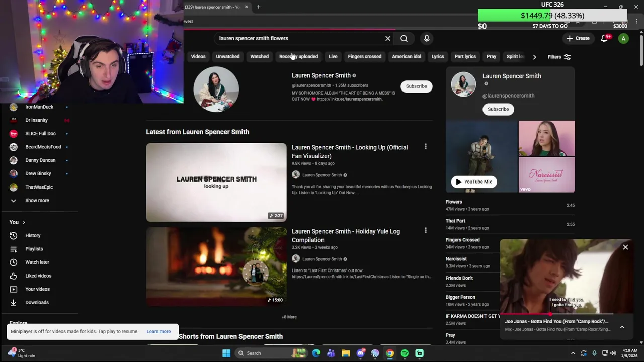Select the Videos filter chip
Screen dimensions: 644x362
pos(198,56)
